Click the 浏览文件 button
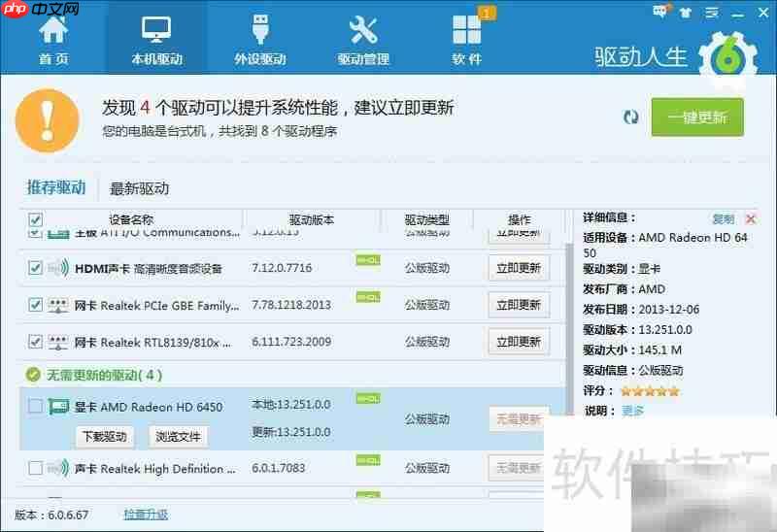 click(179, 437)
